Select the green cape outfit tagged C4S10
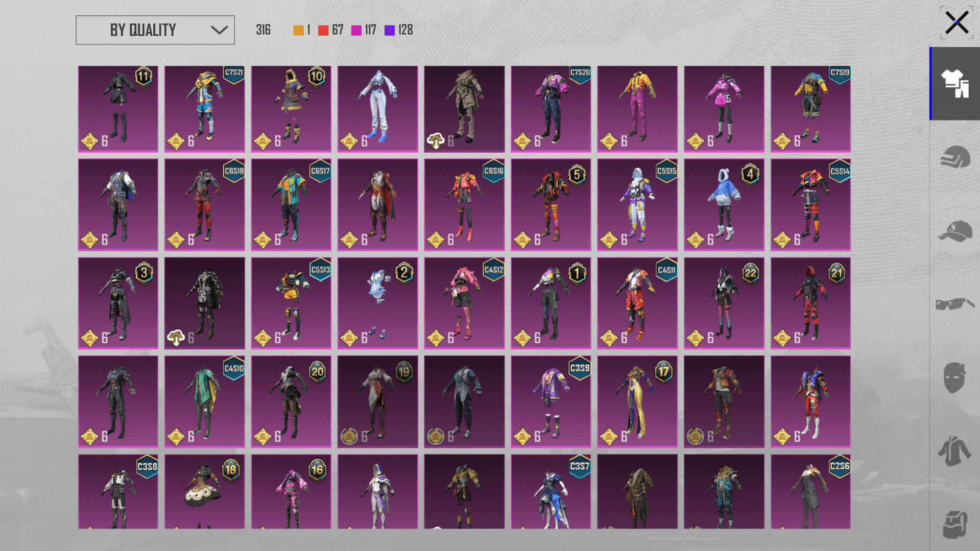The image size is (980, 551). (x=204, y=401)
